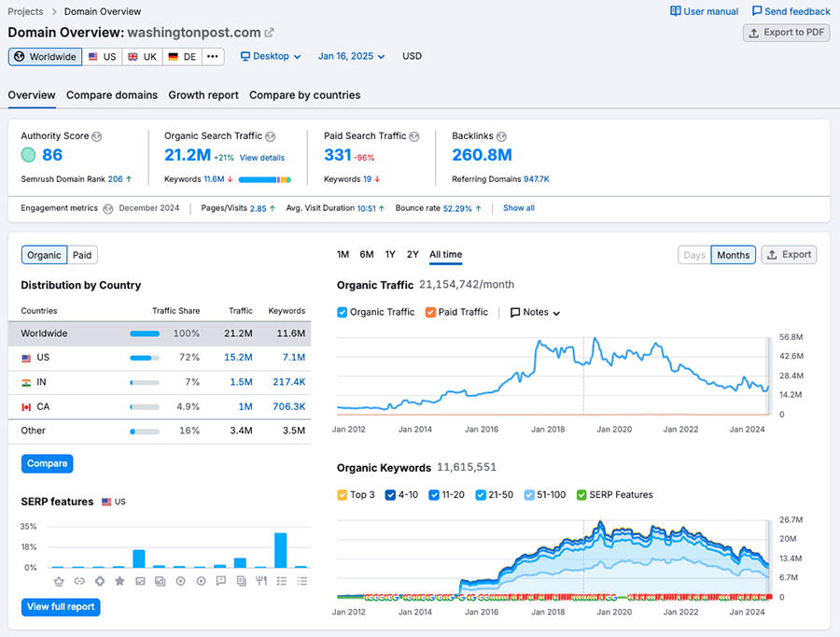The width and height of the screenshot is (840, 637).
Task: Toggle Organic Traffic checkbox
Action: [342, 312]
